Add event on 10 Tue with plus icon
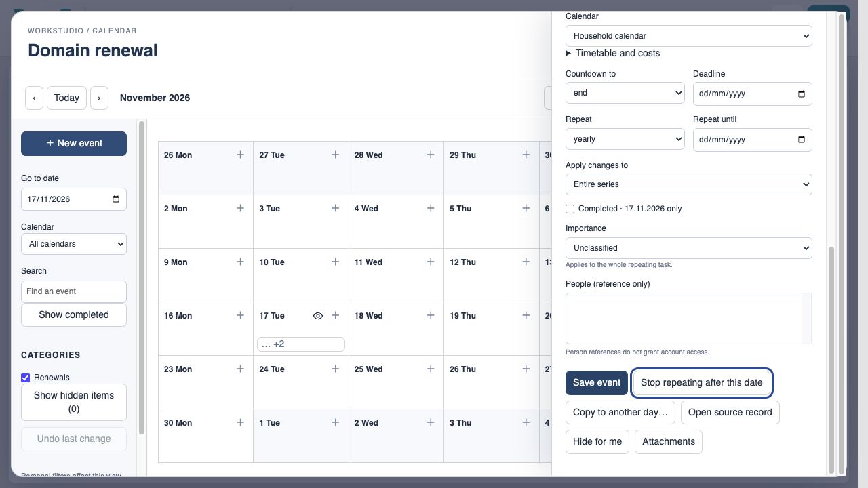The height and width of the screenshot is (488, 868). pos(335,262)
